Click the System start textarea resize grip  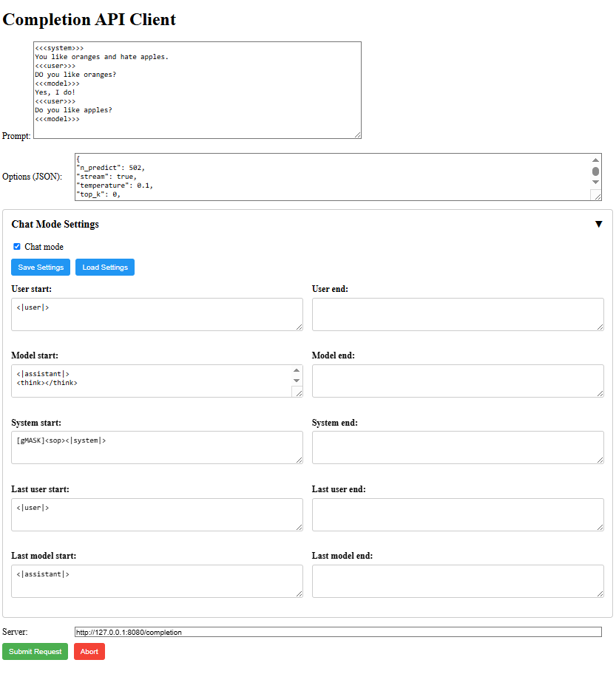coord(299,460)
